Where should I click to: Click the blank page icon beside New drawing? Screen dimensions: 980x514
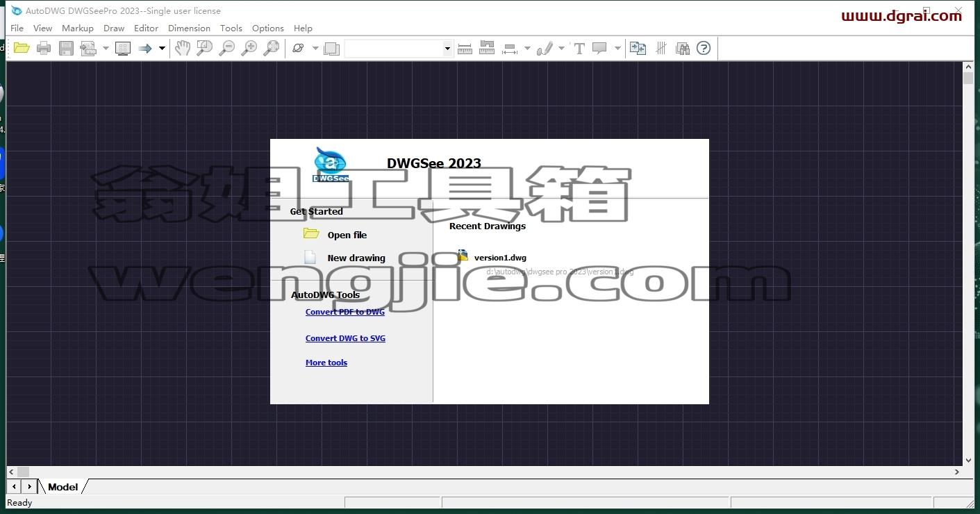pyautogui.click(x=310, y=257)
